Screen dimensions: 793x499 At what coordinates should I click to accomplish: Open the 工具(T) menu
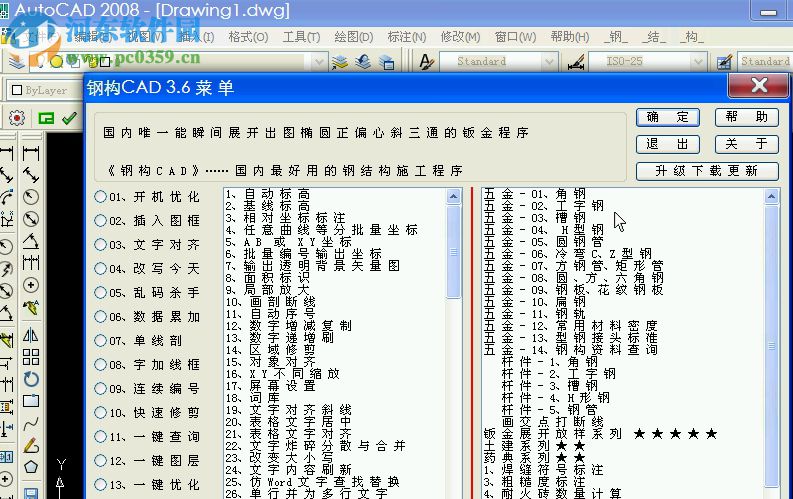(301, 37)
